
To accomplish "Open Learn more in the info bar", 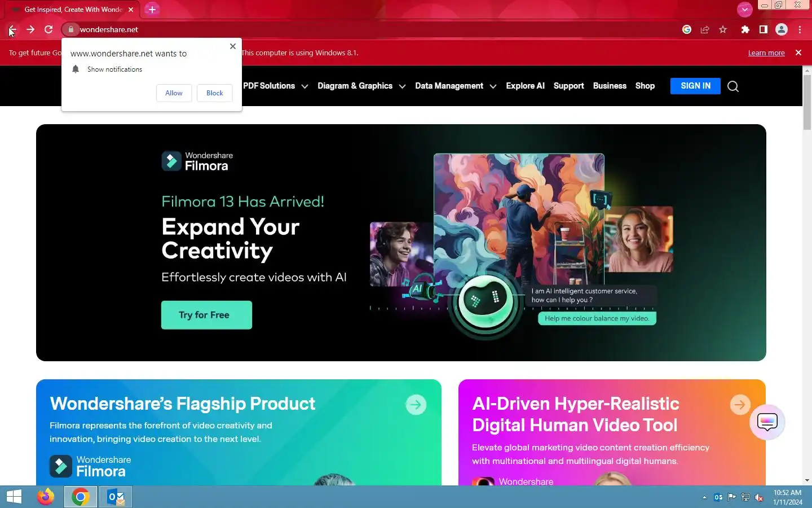I will click(766, 52).
